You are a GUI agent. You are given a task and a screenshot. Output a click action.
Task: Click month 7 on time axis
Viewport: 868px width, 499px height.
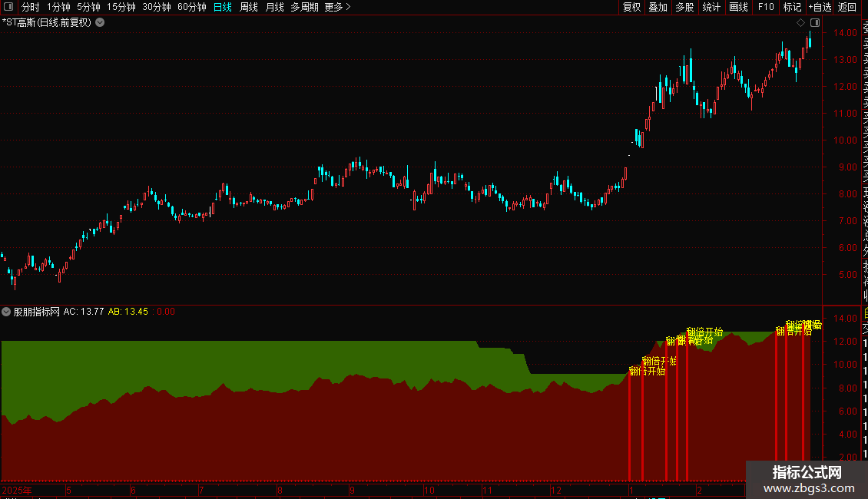coord(201,491)
